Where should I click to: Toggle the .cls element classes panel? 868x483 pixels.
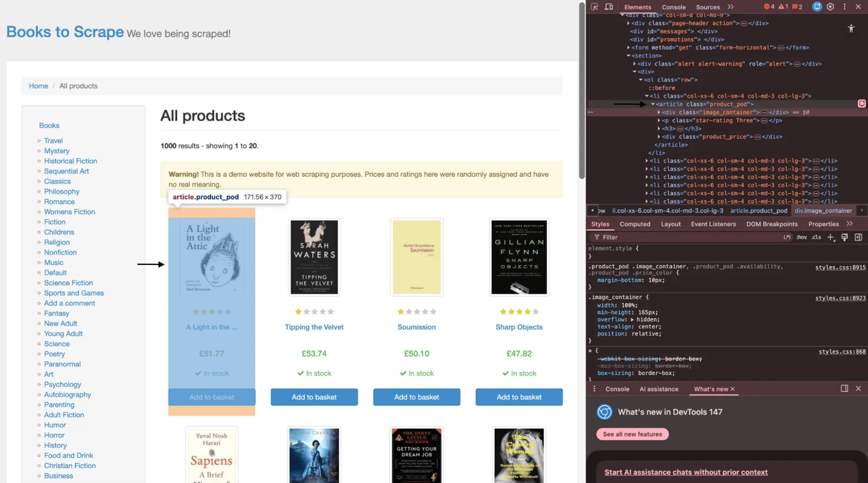point(816,237)
